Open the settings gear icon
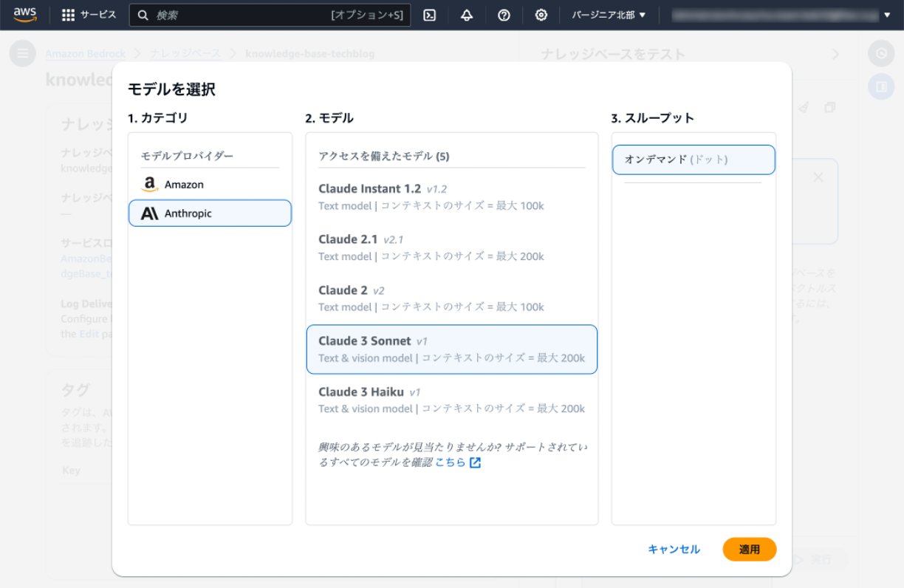Screen dimensions: 904x588 [541, 15]
